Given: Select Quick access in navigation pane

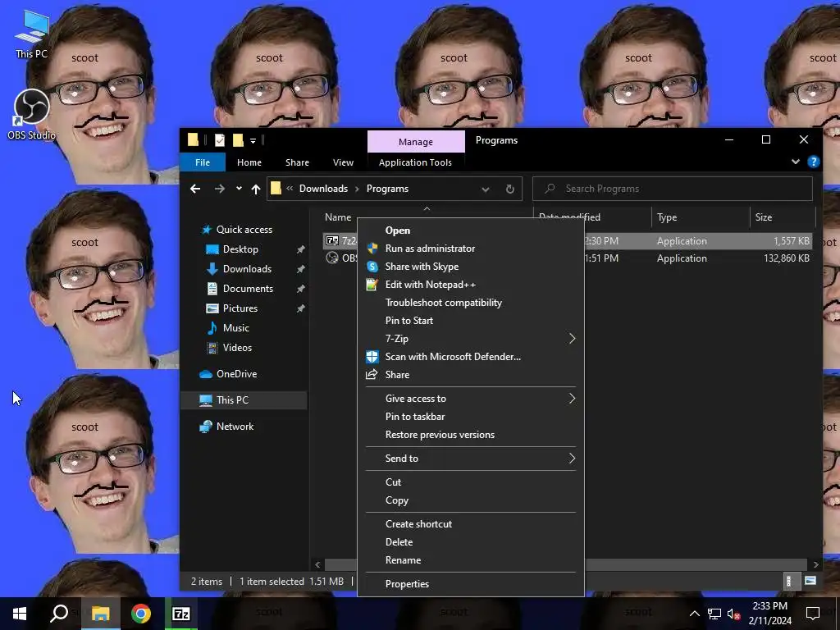Looking at the screenshot, I should coord(244,230).
